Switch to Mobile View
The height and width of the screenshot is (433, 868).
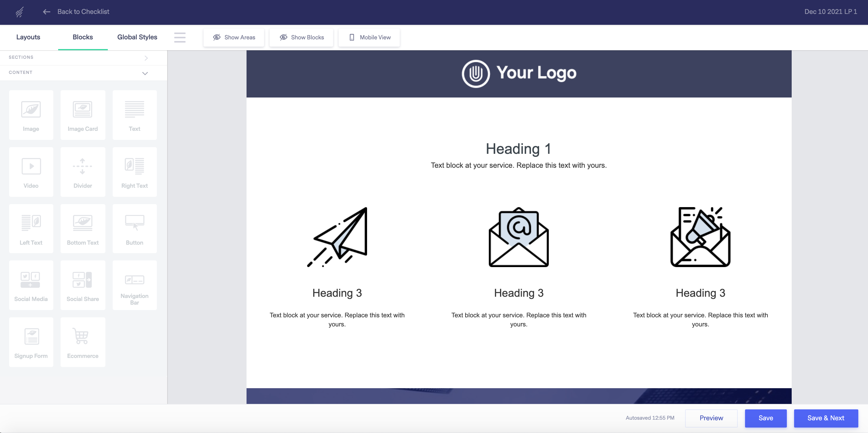tap(369, 38)
